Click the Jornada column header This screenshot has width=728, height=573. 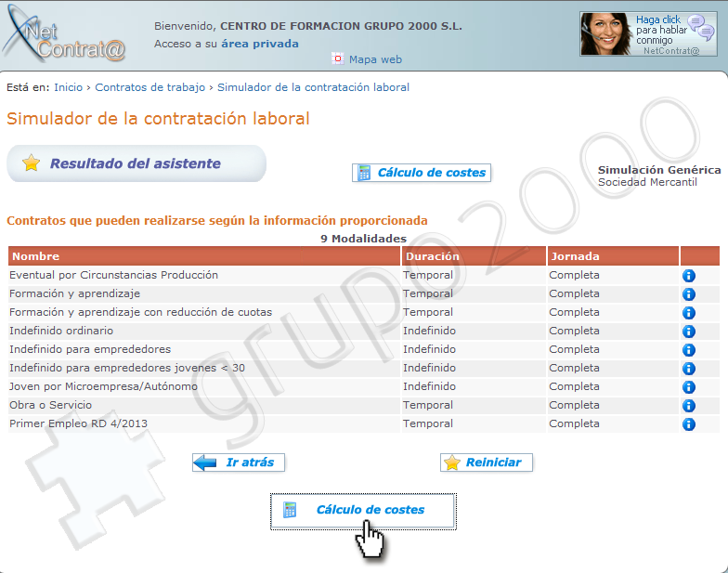point(613,256)
